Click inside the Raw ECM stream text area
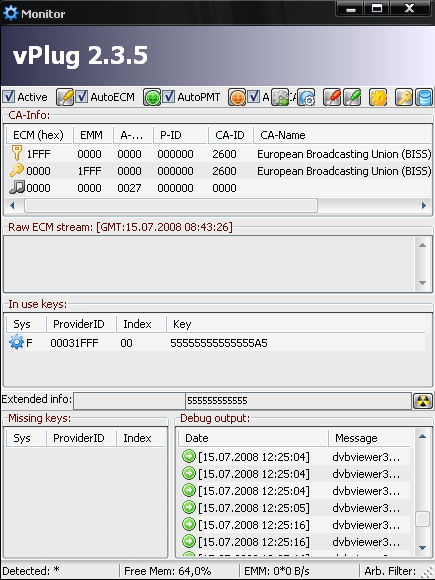This screenshot has height=580, width=435. click(x=209, y=264)
